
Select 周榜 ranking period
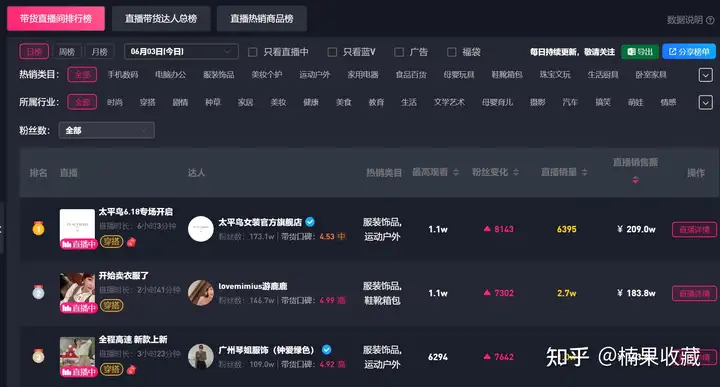coord(67,51)
